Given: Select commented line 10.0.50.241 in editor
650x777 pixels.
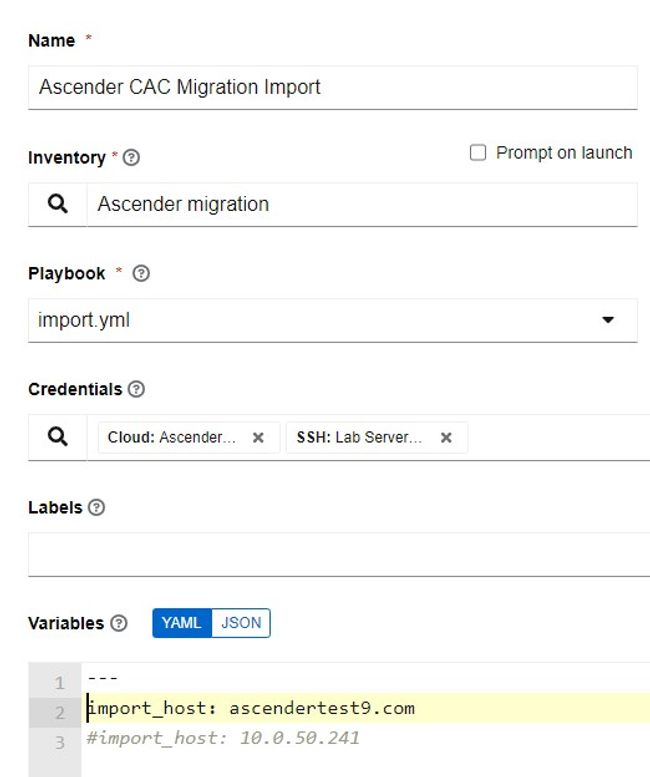Looking at the screenshot, I should (x=223, y=738).
